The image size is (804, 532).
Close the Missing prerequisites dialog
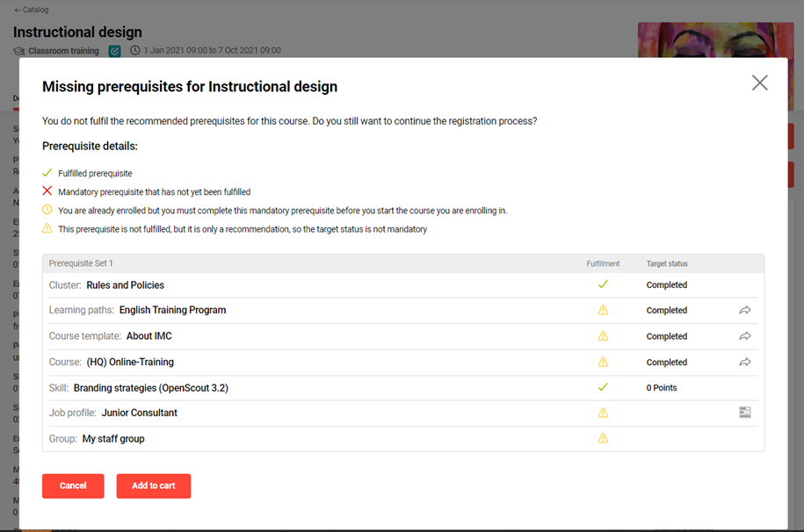[x=759, y=83]
